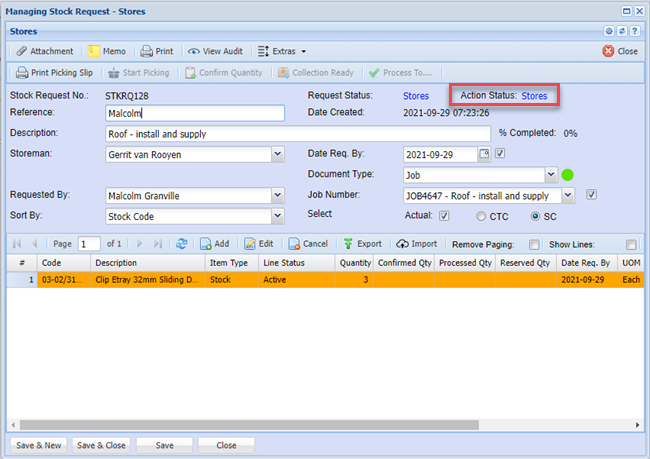Refresh the stock lines grid

click(x=181, y=244)
